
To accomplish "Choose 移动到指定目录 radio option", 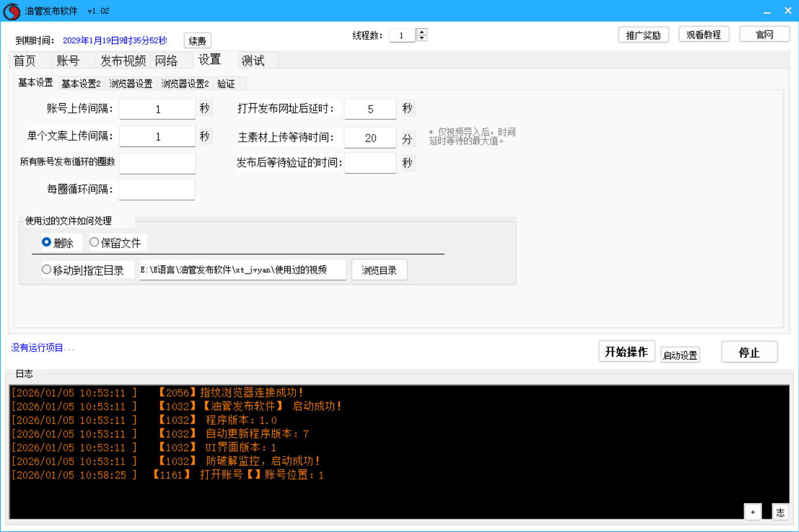I will click(47, 270).
